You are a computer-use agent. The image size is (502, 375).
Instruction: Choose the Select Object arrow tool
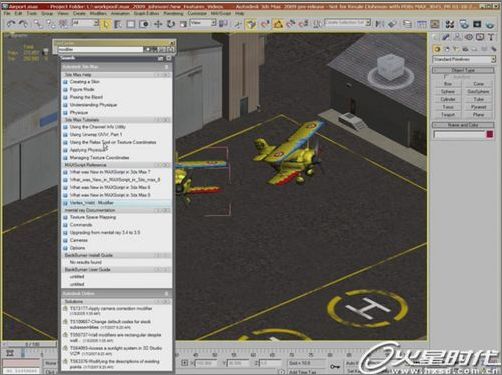[106, 24]
